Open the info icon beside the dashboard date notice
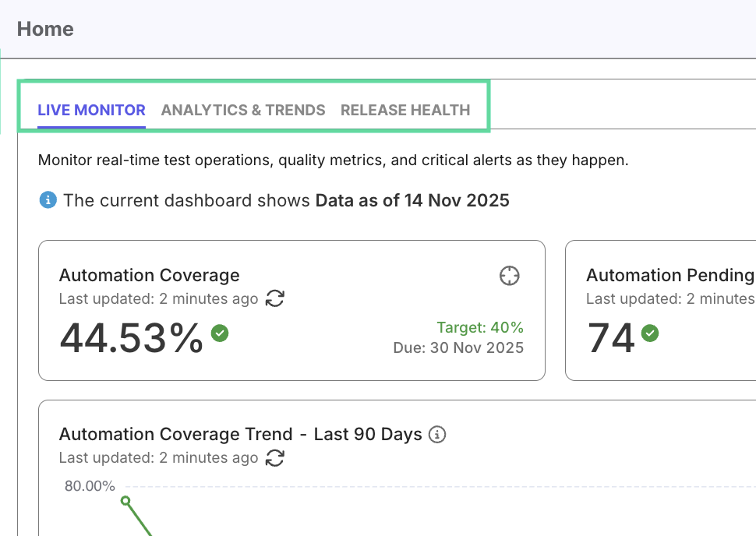 (x=48, y=200)
